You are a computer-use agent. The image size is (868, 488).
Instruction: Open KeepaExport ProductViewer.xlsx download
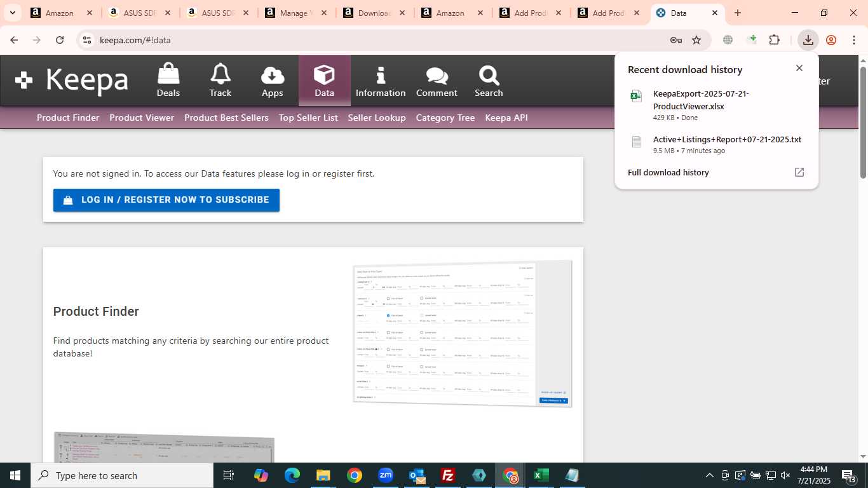[716, 105]
